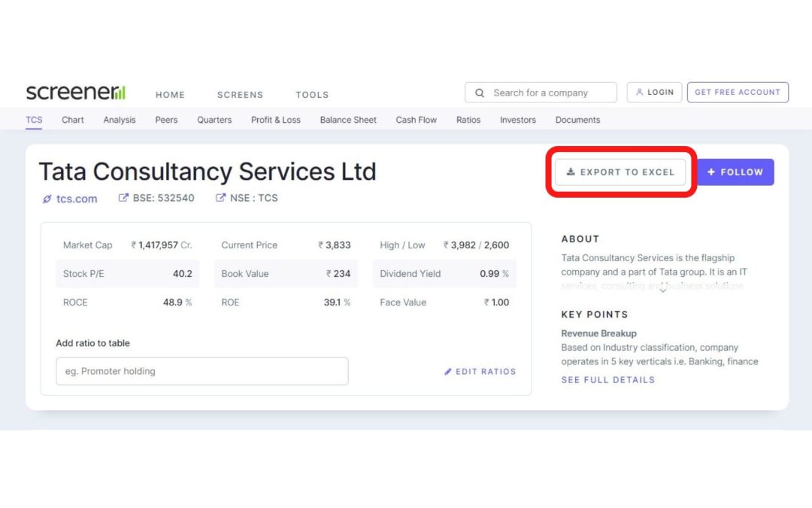
Task: View the Balance Sheet tab
Action: [348, 120]
